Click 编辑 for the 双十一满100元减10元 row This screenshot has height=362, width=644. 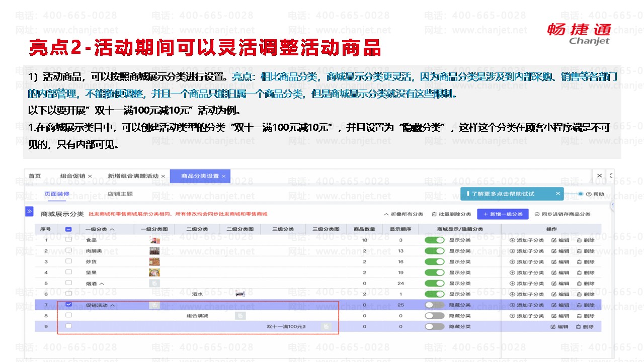[560, 327]
